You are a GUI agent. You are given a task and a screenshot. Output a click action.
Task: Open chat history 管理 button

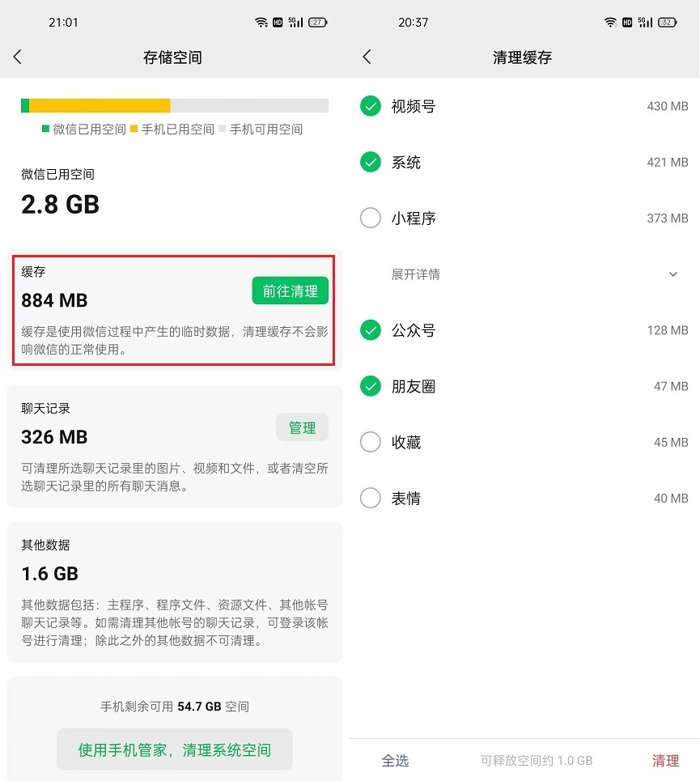pyautogui.click(x=302, y=427)
